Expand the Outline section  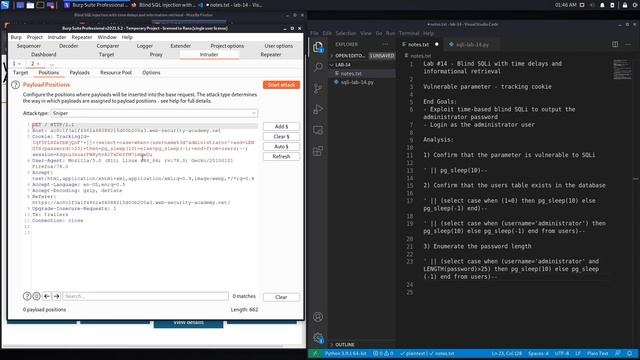pos(362,344)
